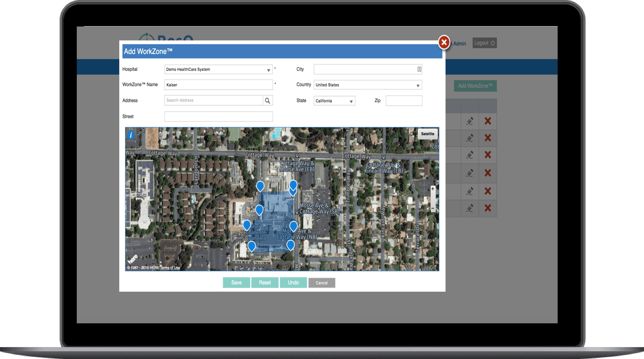The image size is (644, 359).
Task: Expand the Country dropdown showing United States
Action: point(368,85)
